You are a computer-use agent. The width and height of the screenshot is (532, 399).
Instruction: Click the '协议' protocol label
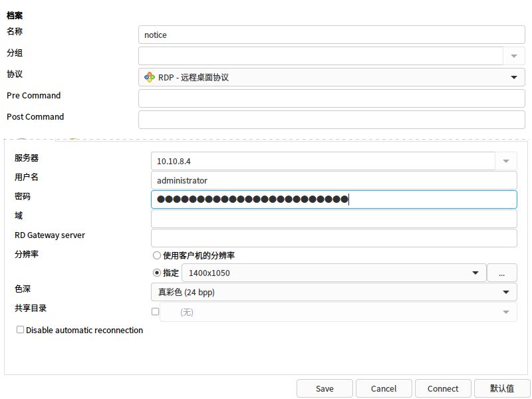coord(15,74)
